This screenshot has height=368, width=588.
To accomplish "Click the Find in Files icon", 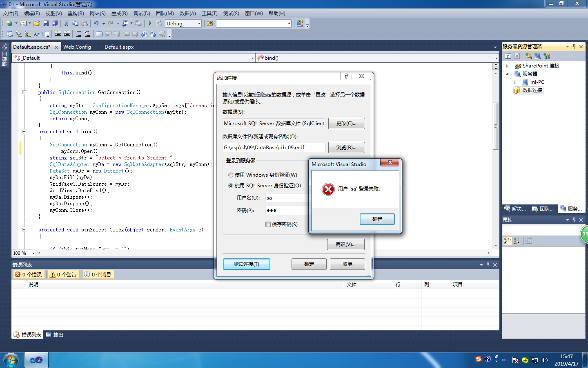I will (x=210, y=23).
